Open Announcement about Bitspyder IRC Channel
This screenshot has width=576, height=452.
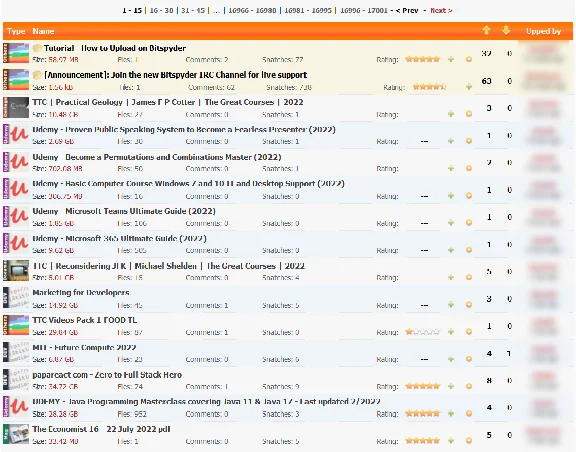coord(176,75)
